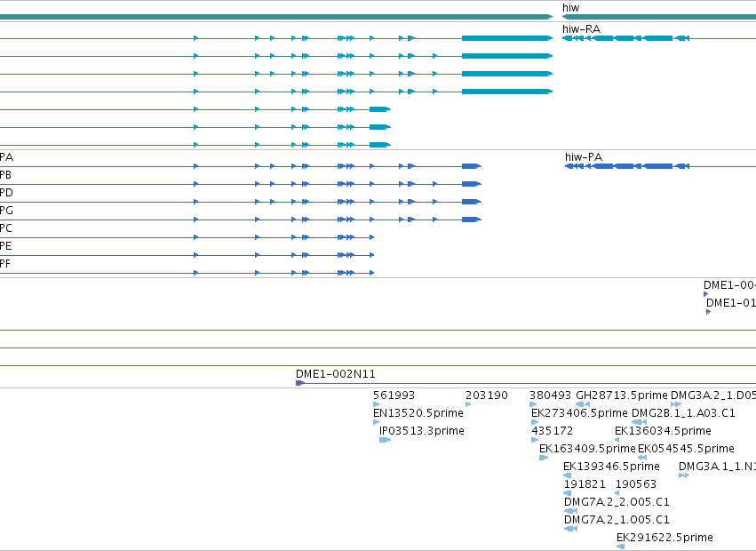Click the DME1-002N11 purple start marker
The image size is (756, 551).
(300, 383)
